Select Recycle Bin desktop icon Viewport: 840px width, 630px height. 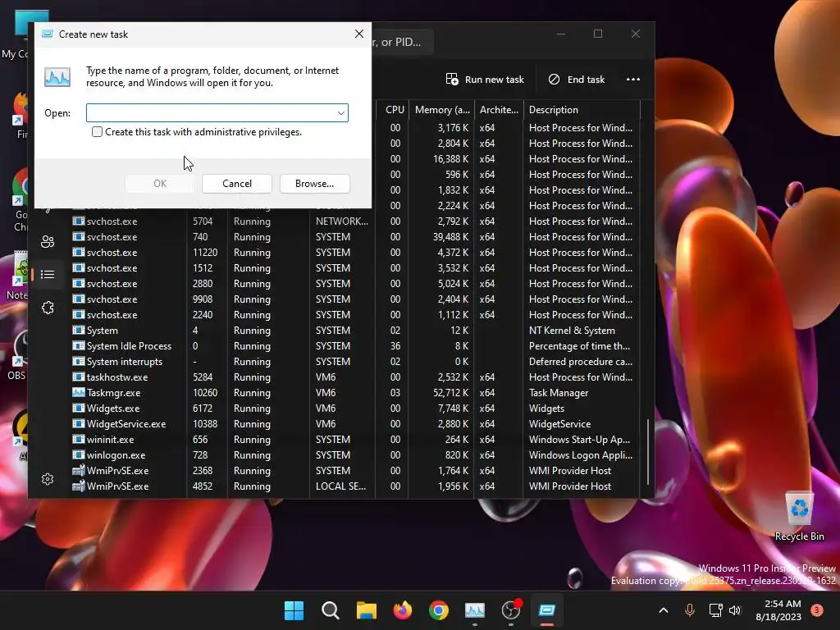click(799, 517)
